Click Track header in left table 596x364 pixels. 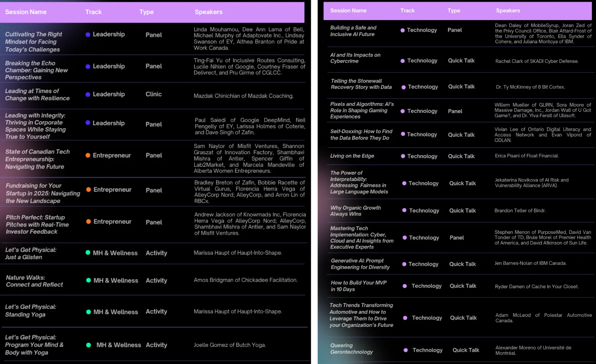click(93, 12)
